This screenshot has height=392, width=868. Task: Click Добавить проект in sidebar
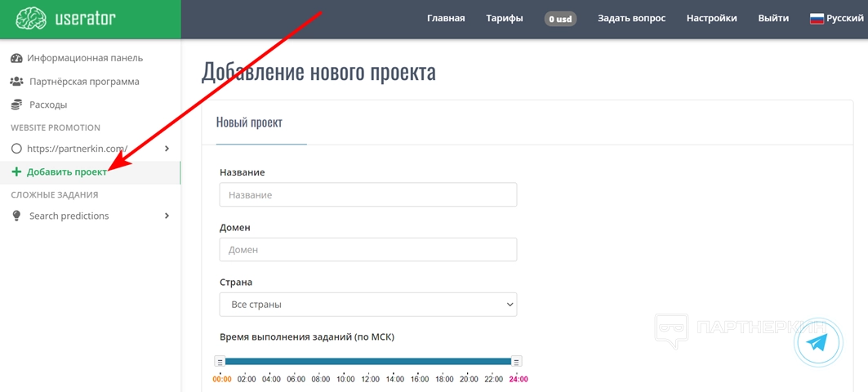point(67,172)
